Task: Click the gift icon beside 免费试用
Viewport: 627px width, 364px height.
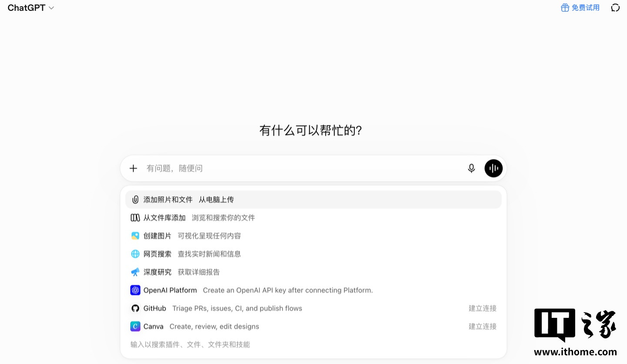Action: [x=565, y=8]
